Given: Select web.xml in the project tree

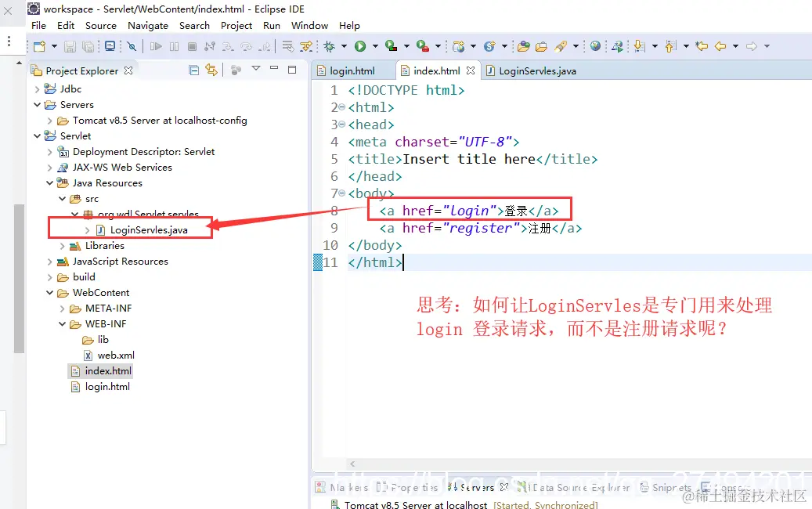Looking at the screenshot, I should [x=116, y=356].
